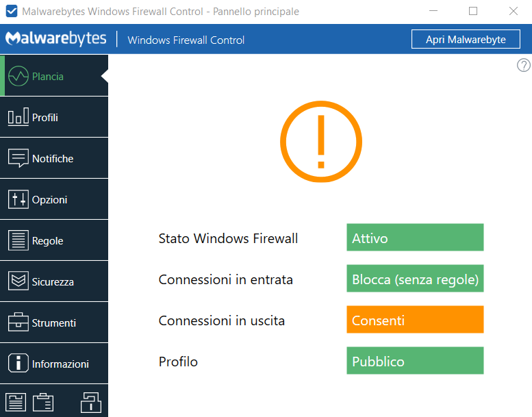Click the title bar app checkmark icon
The width and height of the screenshot is (532, 417).
(12, 11)
